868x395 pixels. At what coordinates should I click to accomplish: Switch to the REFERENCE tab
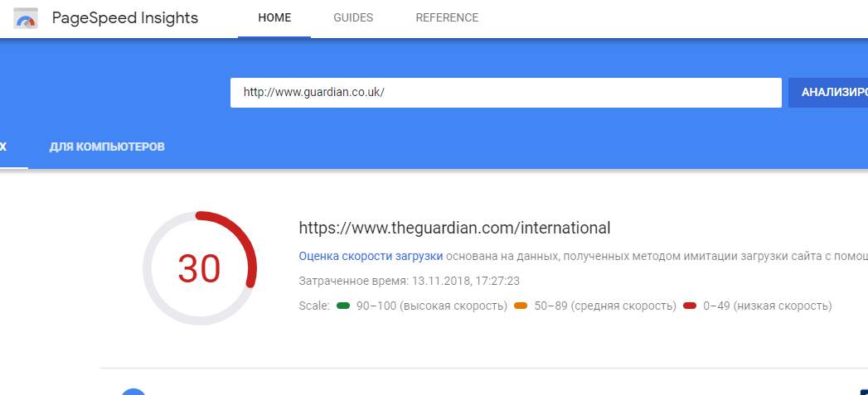(x=448, y=17)
